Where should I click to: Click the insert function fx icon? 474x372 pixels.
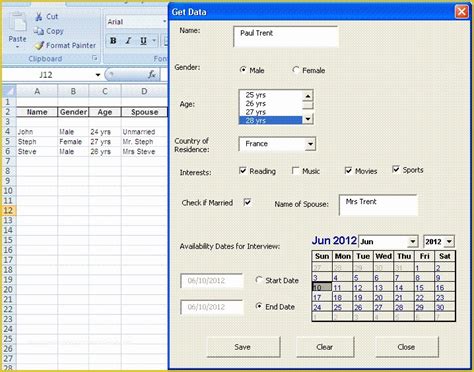[x=152, y=75]
